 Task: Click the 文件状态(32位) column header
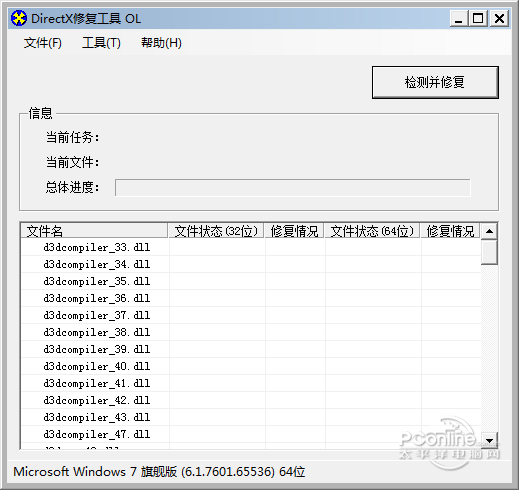point(216,231)
